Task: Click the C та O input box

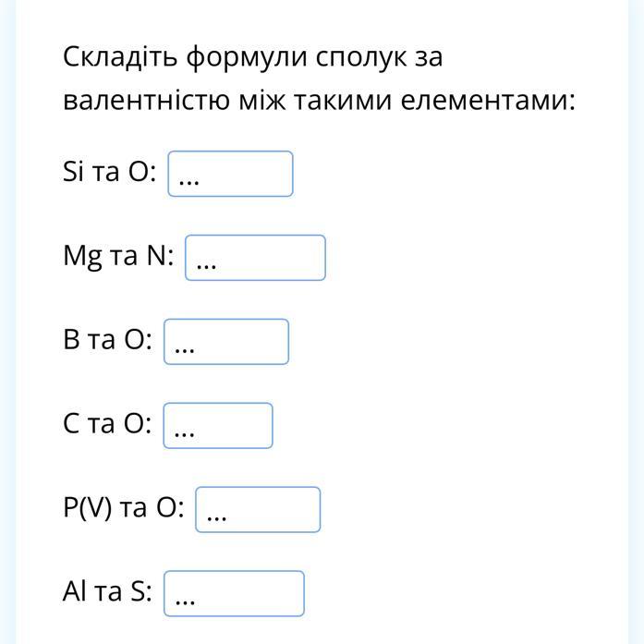Action: pos(218,426)
